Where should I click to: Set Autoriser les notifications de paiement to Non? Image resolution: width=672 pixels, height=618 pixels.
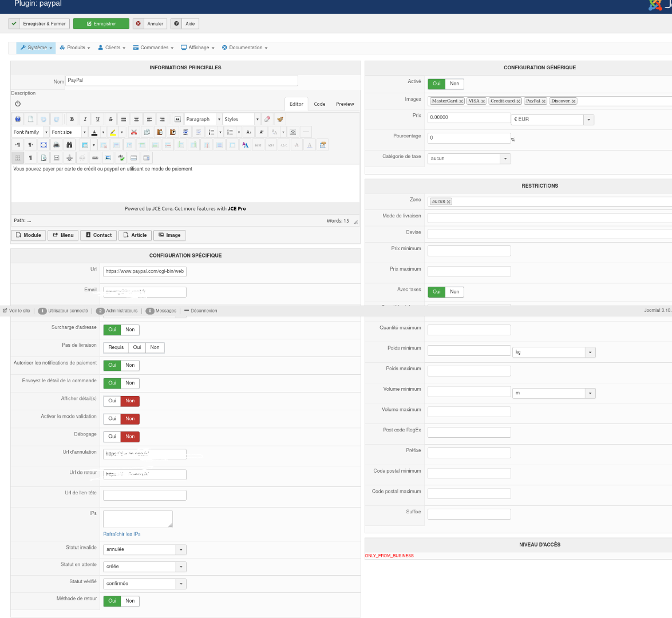130,365
